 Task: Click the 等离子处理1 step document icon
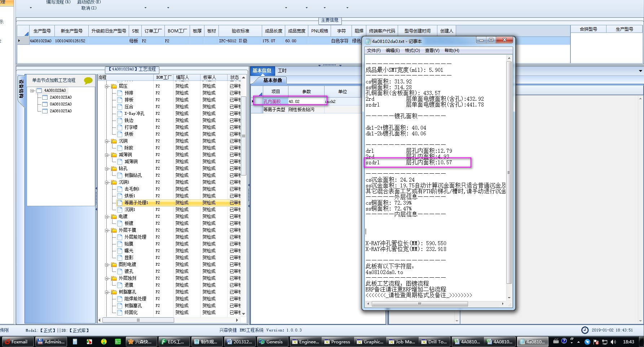click(120, 203)
